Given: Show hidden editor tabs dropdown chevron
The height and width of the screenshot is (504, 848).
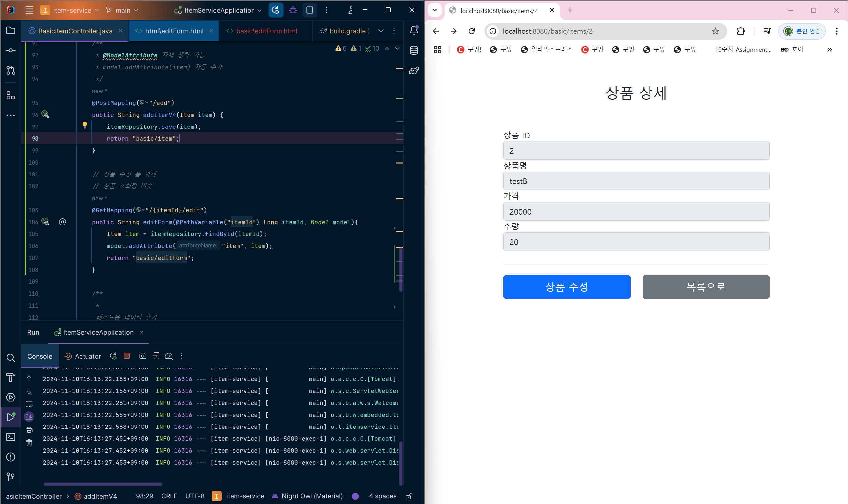Looking at the screenshot, I should pos(381,31).
